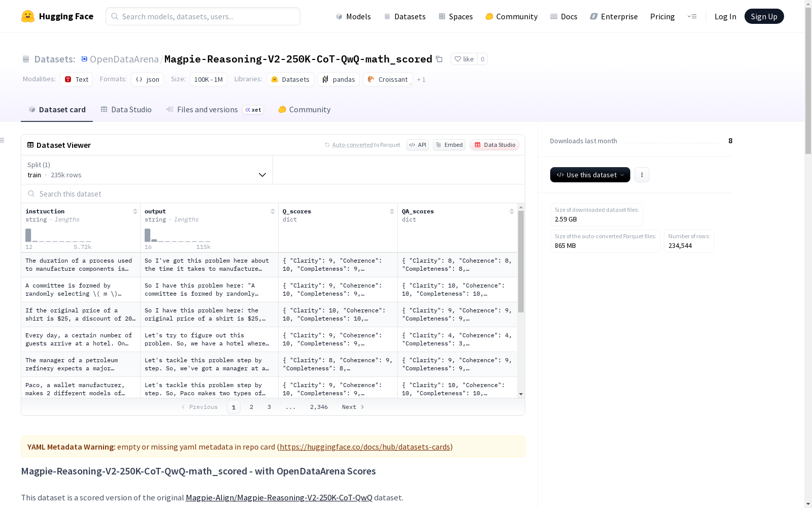This screenshot has width=812, height=508.
Task: Click the output lengths histogram
Action: [178, 235]
